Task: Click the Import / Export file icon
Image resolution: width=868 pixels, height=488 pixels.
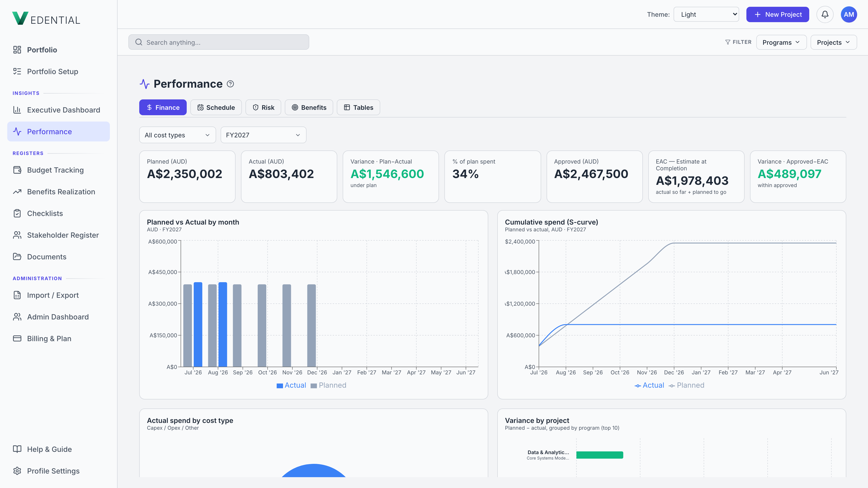Action: (17, 295)
